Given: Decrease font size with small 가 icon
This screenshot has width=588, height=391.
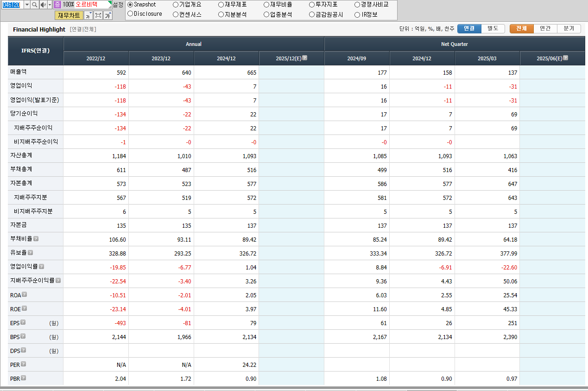Looking at the screenshot, I should (88, 15).
